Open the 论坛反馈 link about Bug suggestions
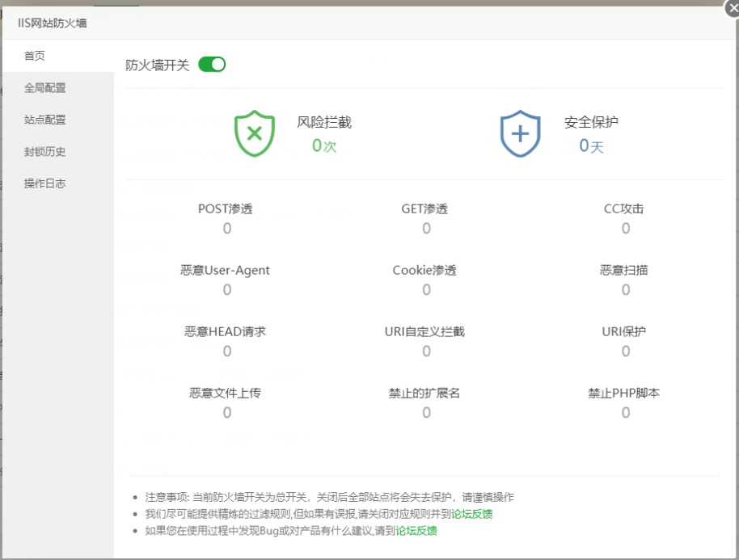Viewport: 739px width, 560px height. point(416,531)
